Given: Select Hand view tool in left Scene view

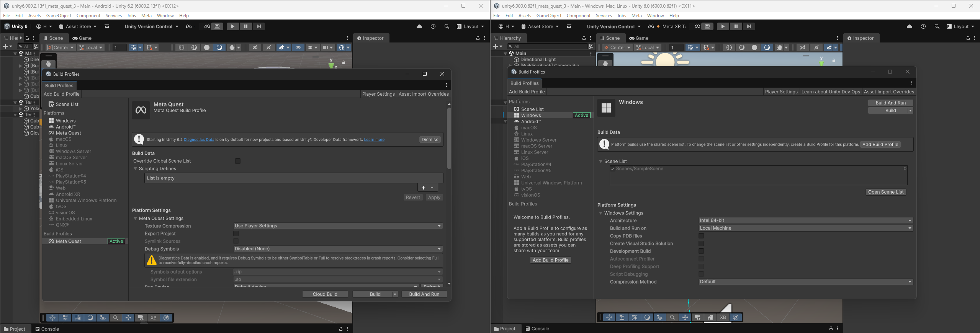Looking at the screenshot, I should pyautogui.click(x=48, y=64).
